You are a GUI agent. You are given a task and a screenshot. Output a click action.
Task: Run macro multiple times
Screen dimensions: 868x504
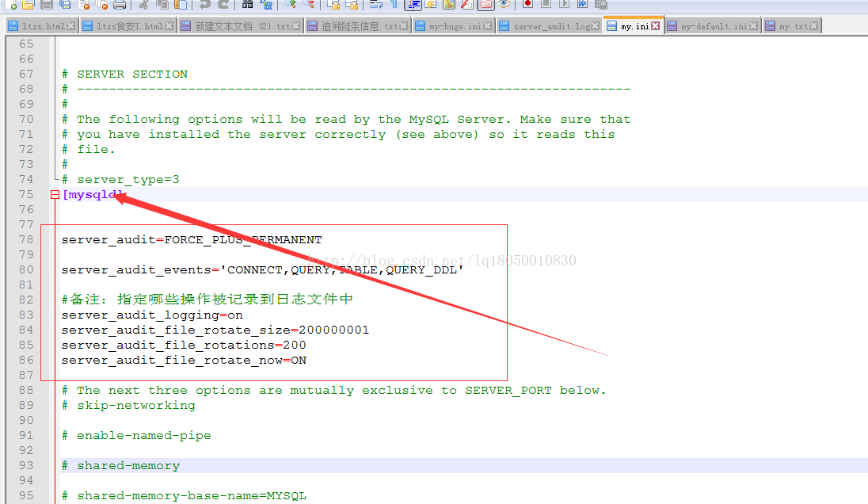coord(582,5)
